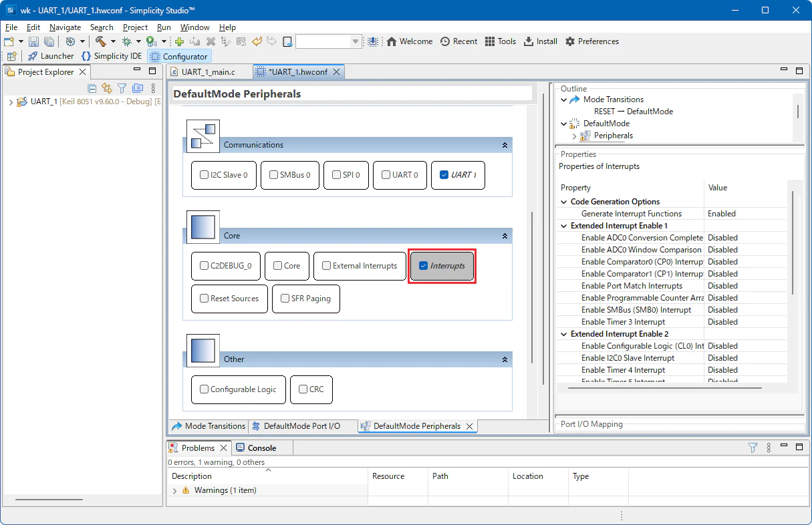Image resolution: width=812 pixels, height=525 pixels.
Task: Collapse the Other section chevron
Action: [x=505, y=359]
